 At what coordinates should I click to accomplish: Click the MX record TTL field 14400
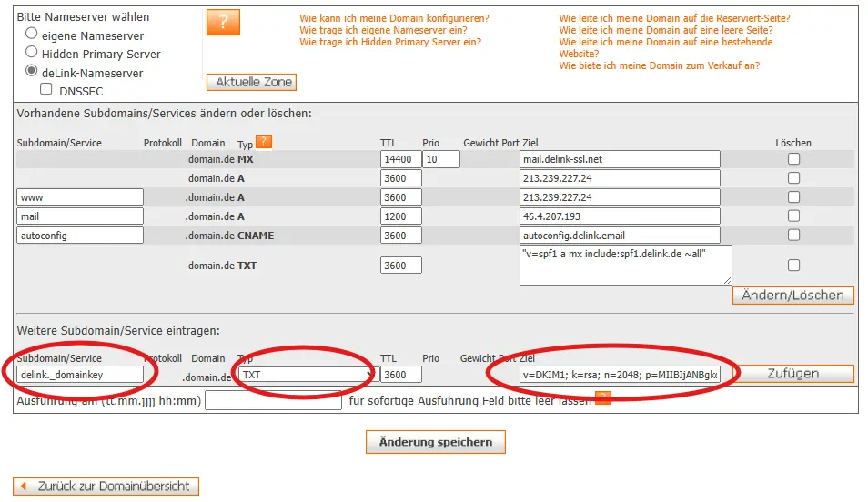(x=400, y=159)
